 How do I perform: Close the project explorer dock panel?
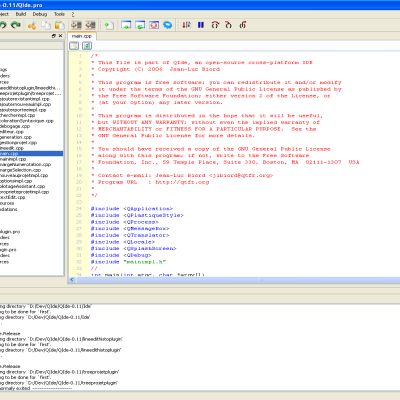tap(60, 36)
